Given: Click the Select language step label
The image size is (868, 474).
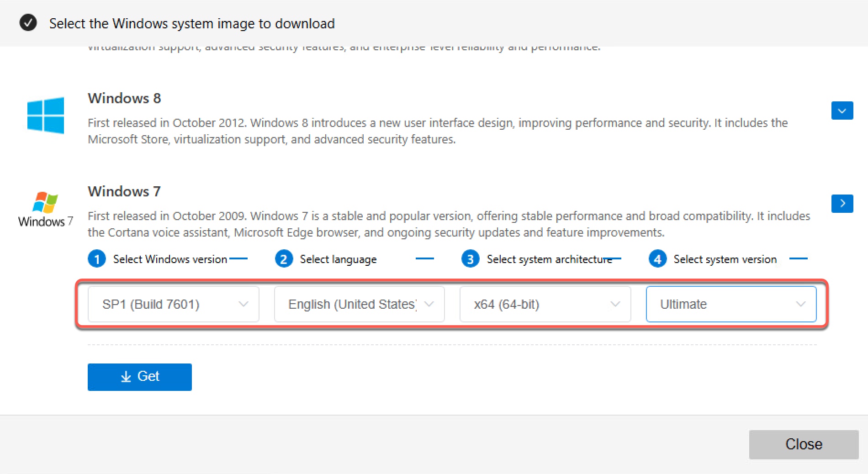Looking at the screenshot, I should pyautogui.click(x=338, y=258).
